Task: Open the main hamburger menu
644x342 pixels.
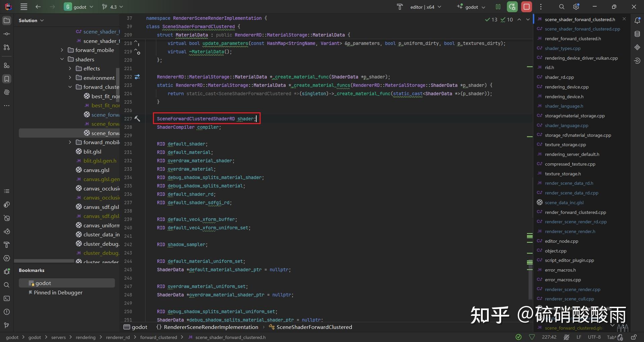Action: point(23,7)
